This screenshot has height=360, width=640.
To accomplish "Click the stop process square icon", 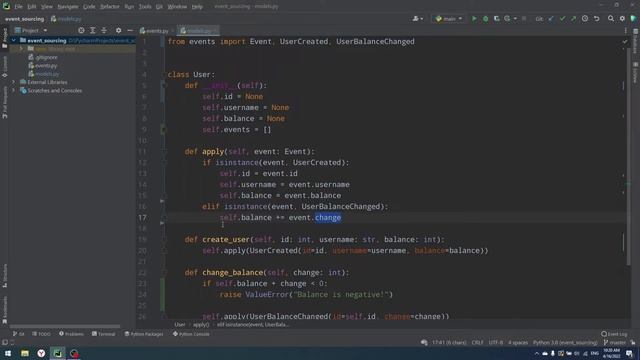I will (x=524, y=19).
